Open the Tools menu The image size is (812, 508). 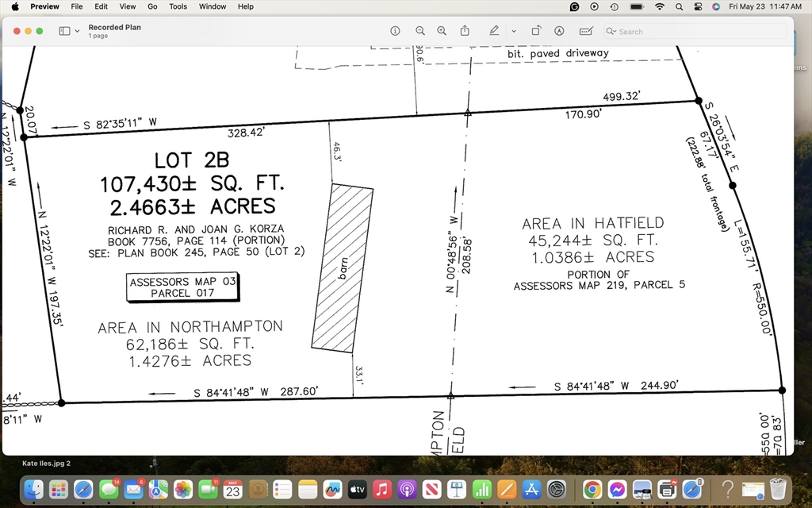(x=178, y=6)
